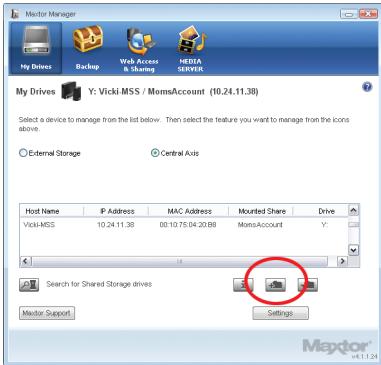Select the Vicki-MSS host row
The image size is (381, 365).
[184, 225]
